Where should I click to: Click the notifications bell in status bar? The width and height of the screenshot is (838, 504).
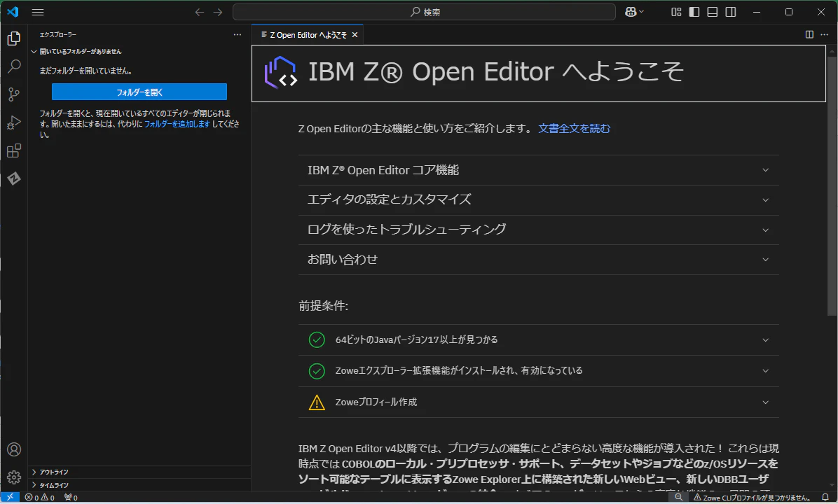pos(825,498)
